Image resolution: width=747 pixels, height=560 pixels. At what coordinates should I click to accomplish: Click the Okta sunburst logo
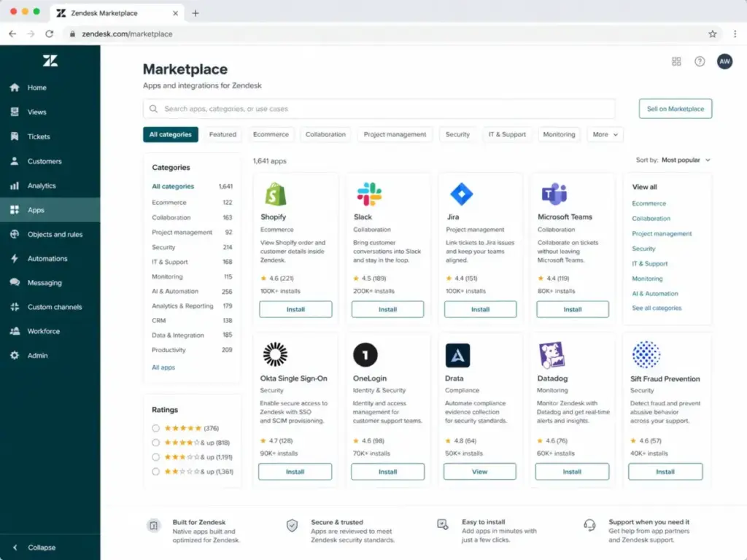pyautogui.click(x=275, y=354)
